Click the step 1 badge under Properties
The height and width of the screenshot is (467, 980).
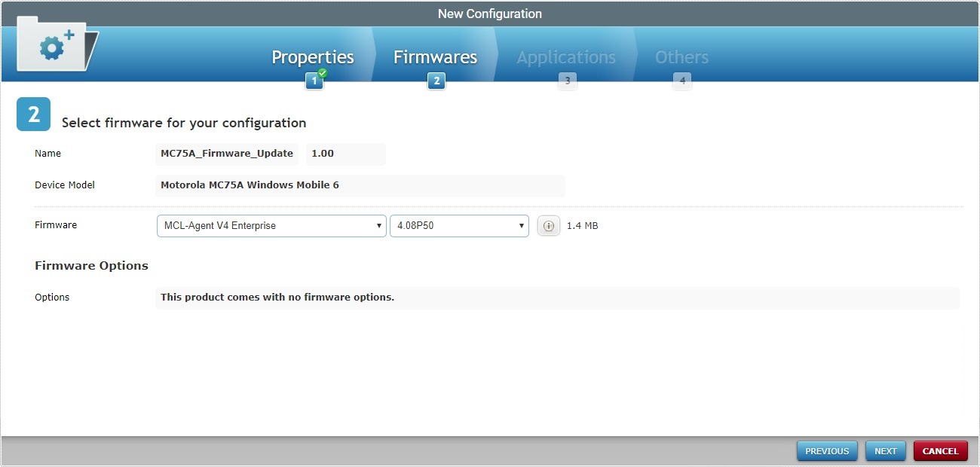coord(314,81)
